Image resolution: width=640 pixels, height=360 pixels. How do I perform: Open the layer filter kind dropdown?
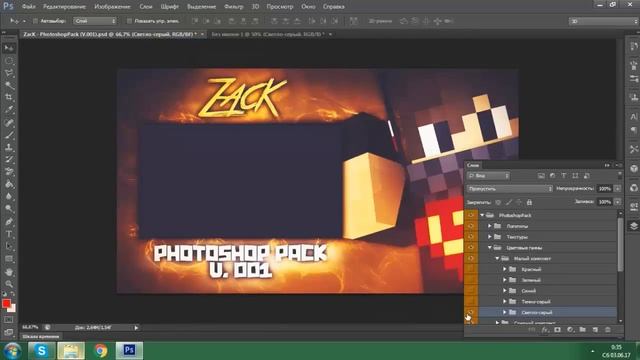pyautogui.click(x=489, y=176)
